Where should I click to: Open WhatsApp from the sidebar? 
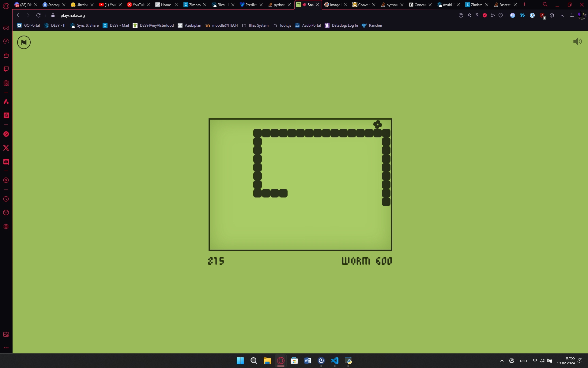click(x=6, y=134)
